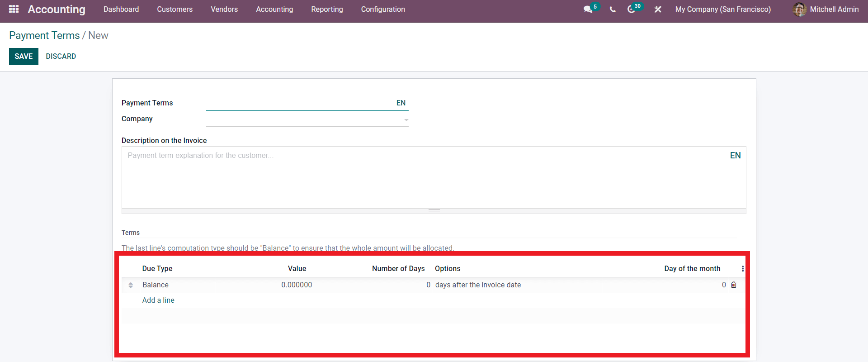Open the Mitchell Admin user menu
Image resolution: width=868 pixels, height=362 pixels.
point(826,10)
